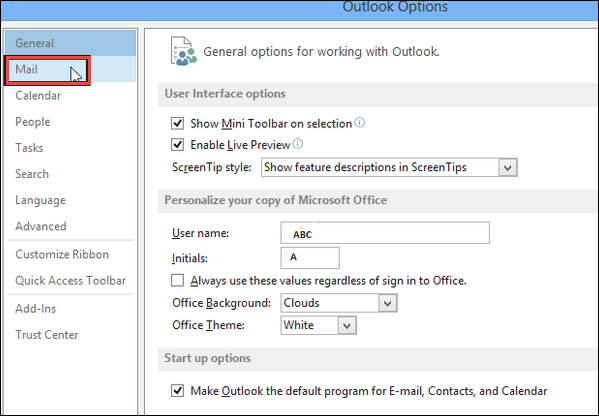
Task: Click into the User name text field
Action: 385,233
